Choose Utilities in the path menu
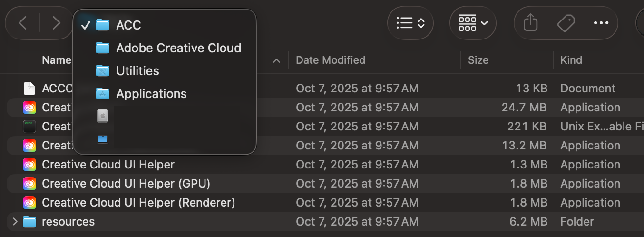 point(137,71)
